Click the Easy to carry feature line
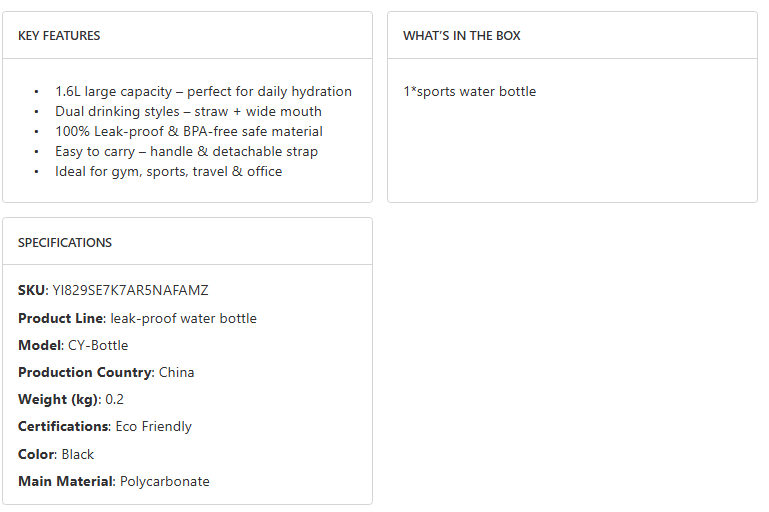 pyautogui.click(x=186, y=152)
